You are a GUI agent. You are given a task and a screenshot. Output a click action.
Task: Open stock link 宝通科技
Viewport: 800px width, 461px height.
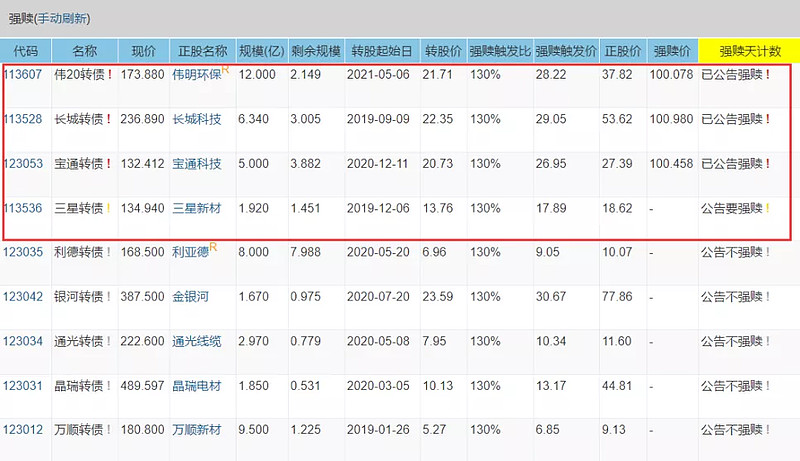pos(196,164)
